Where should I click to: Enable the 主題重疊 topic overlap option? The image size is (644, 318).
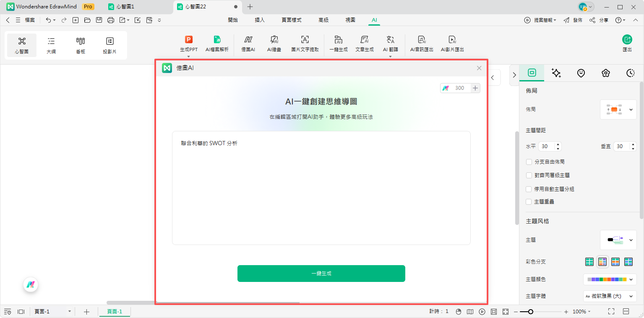pyautogui.click(x=529, y=201)
